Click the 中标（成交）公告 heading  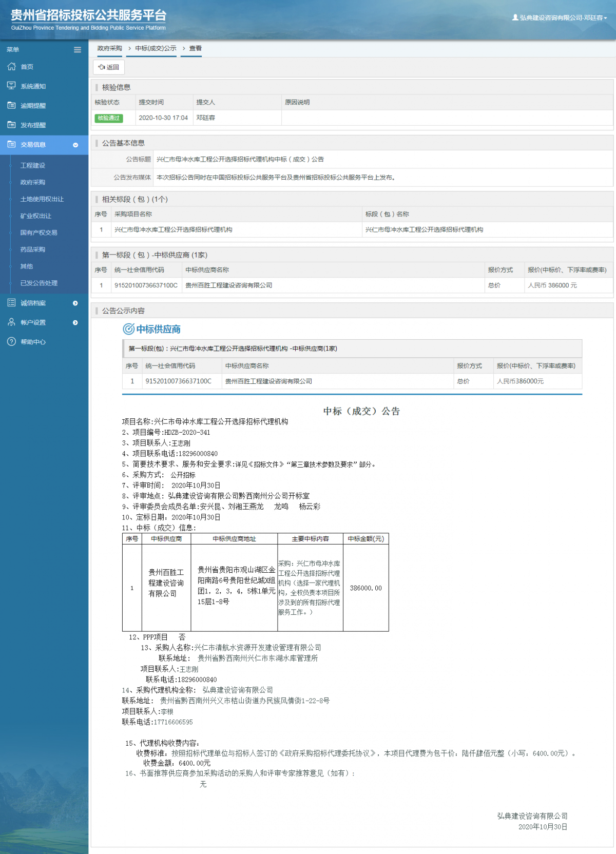pos(361,411)
